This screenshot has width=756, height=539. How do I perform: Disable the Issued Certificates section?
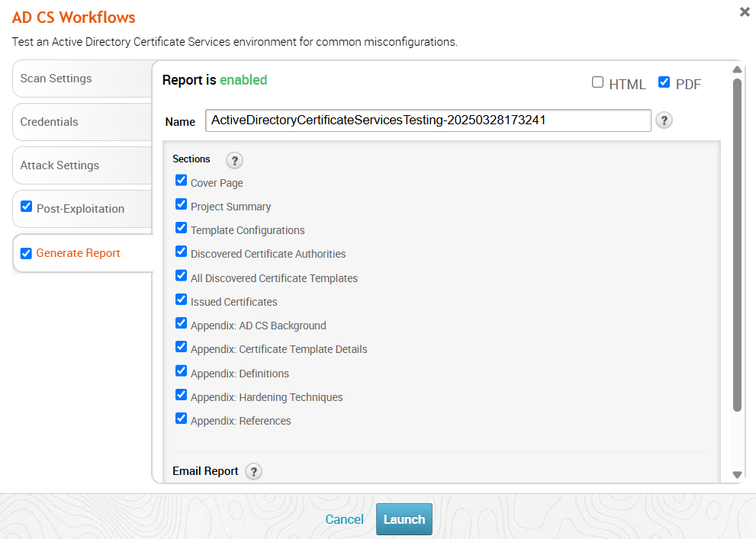click(x=181, y=300)
